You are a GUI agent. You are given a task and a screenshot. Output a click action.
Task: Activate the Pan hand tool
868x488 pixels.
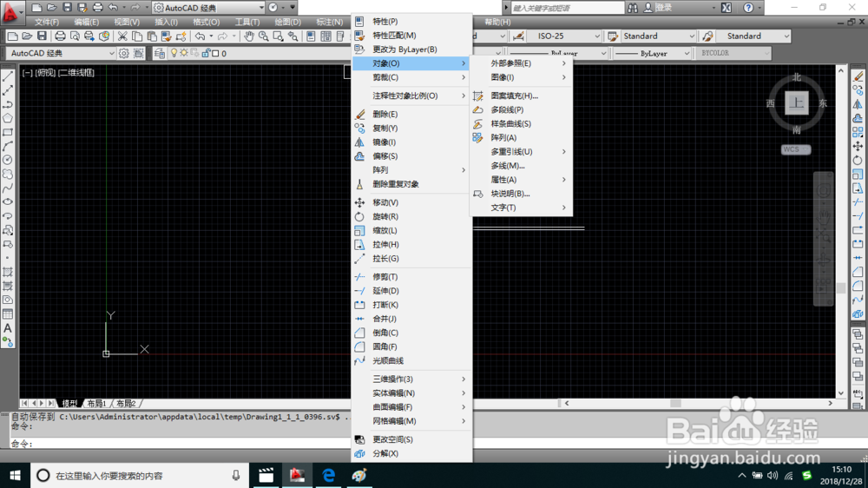click(249, 36)
